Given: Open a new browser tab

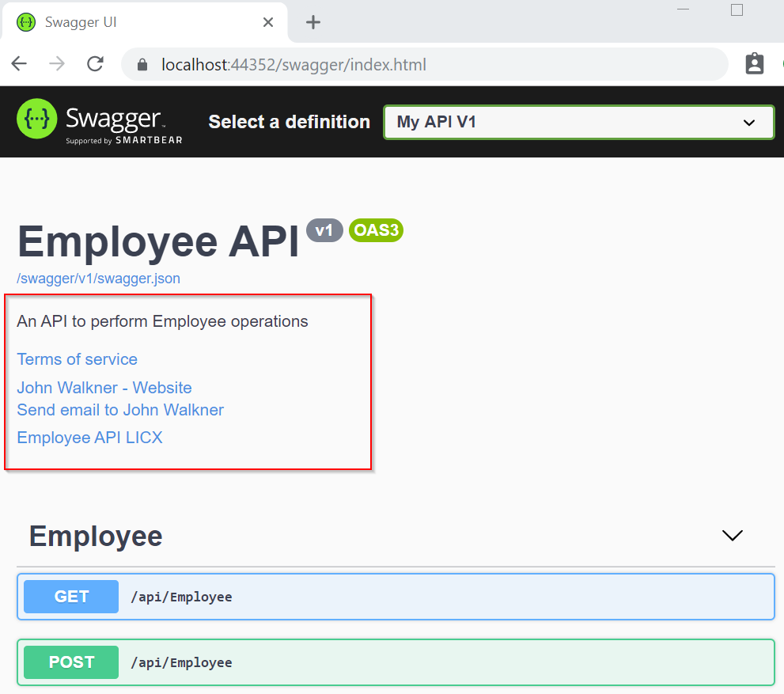Looking at the screenshot, I should (312, 22).
